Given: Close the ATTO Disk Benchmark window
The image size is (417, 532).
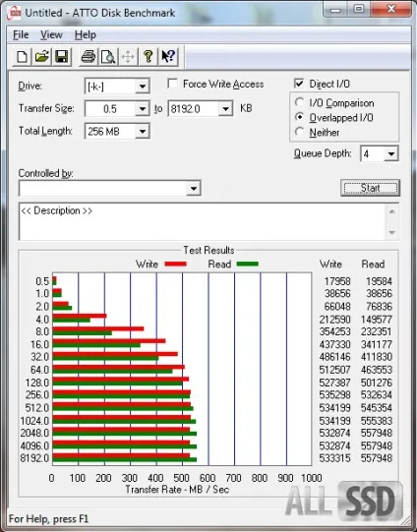Looking at the screenshot, I should pyautogui.click(x=391, y=9).
